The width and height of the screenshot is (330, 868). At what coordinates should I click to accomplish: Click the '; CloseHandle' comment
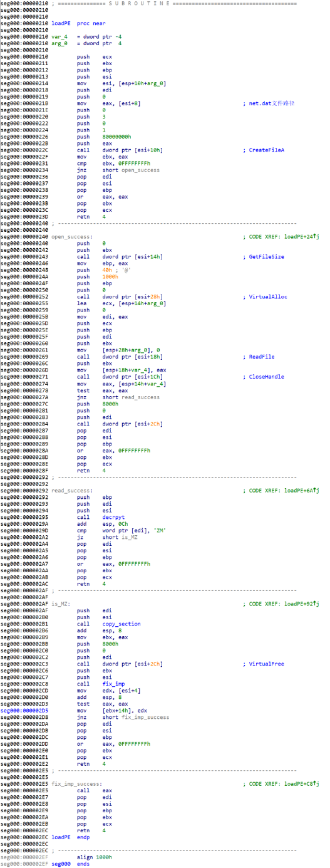[x=263, y=377]
